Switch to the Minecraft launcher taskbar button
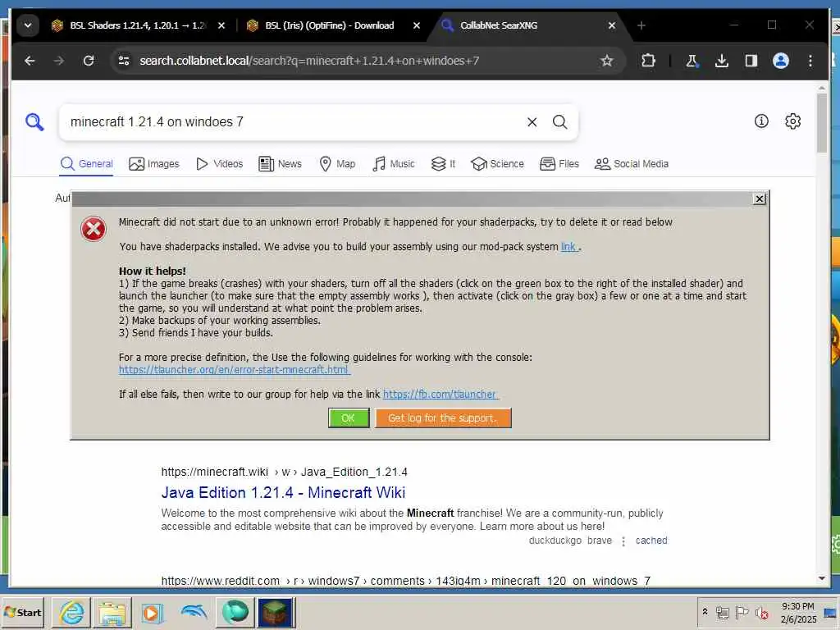This screenshot has height=630, width=840. [276, 612]
